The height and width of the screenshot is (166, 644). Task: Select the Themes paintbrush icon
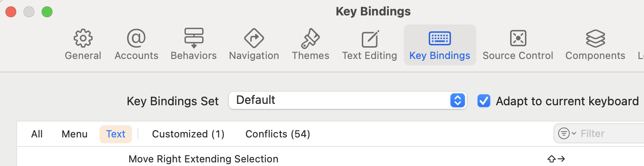tap(310, 39)
